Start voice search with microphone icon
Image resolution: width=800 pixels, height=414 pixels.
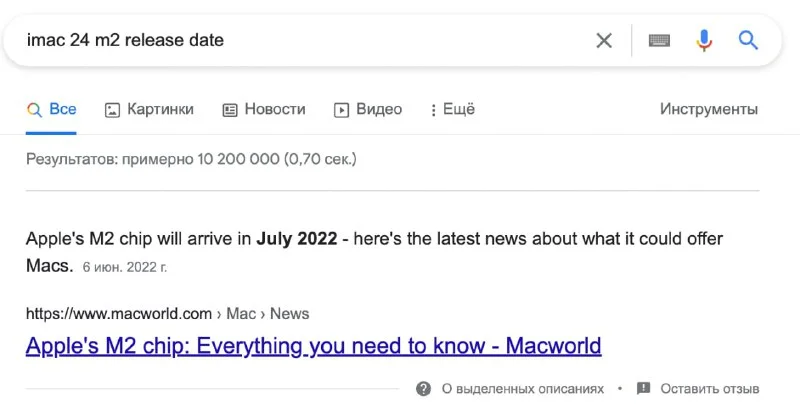coord(704,40)
